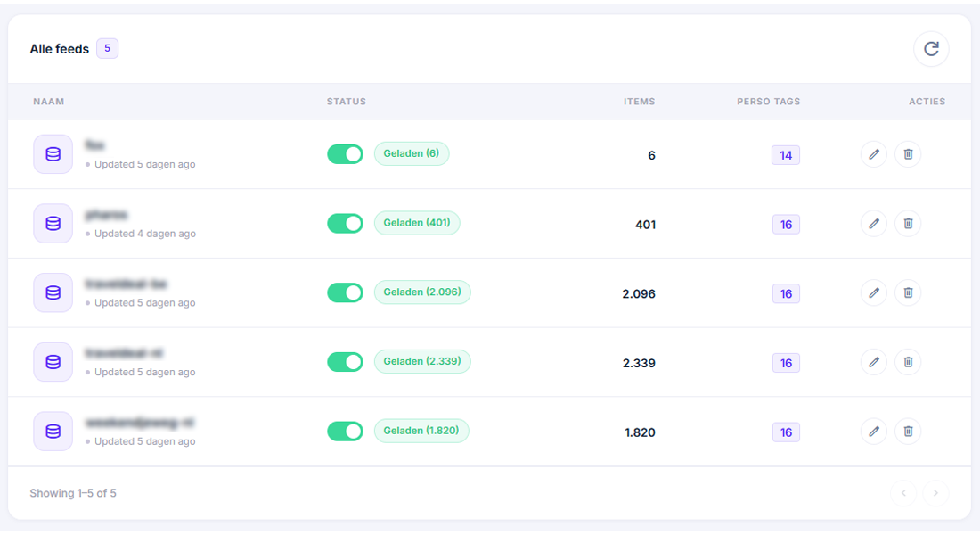This screenshot has width=980, height=535.
Task: Click database icon of the 401-item feed
Action: tap(53, 224)
